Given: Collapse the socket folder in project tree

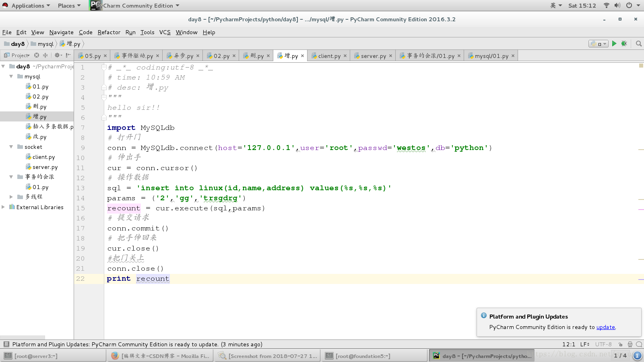Looking at the screenshot, I should [x=11, y=147].
